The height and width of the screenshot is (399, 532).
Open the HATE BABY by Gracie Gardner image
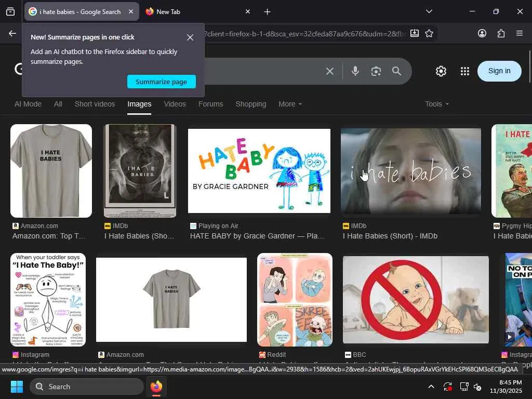tap(259, 170)
